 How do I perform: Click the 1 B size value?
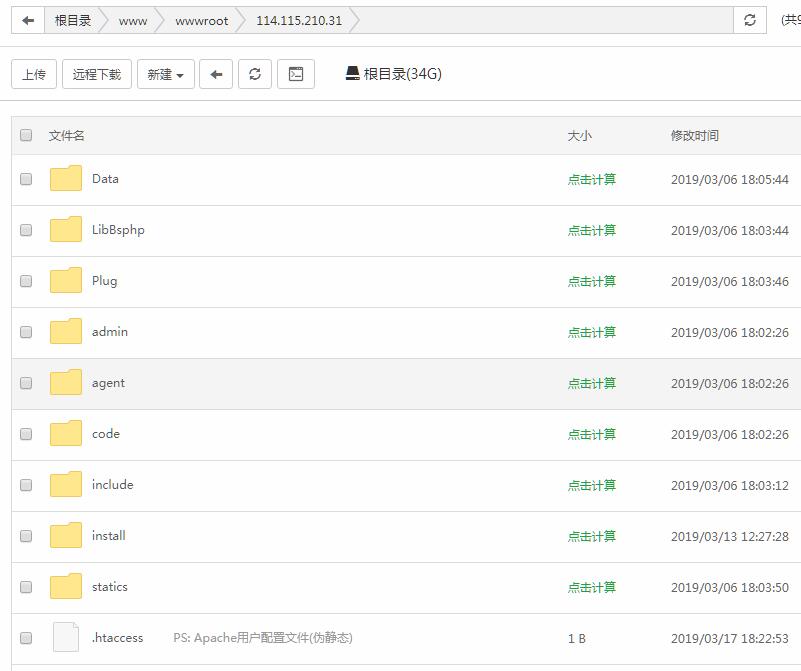(577, 638)
